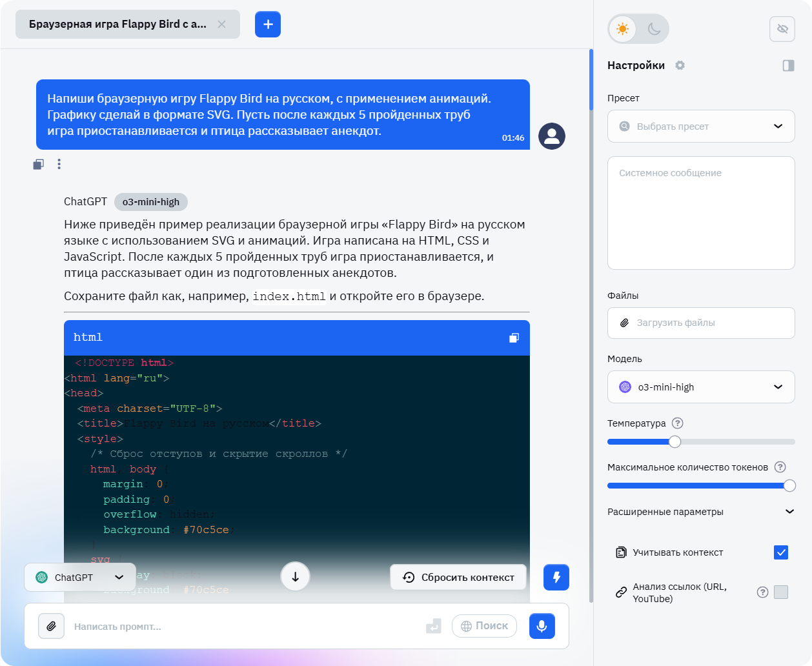Open the o3-mini-high model dropdown
Image resolution: width=812 pixels, height=666 pixels.
pyautogui.click(x=701, y=387)
